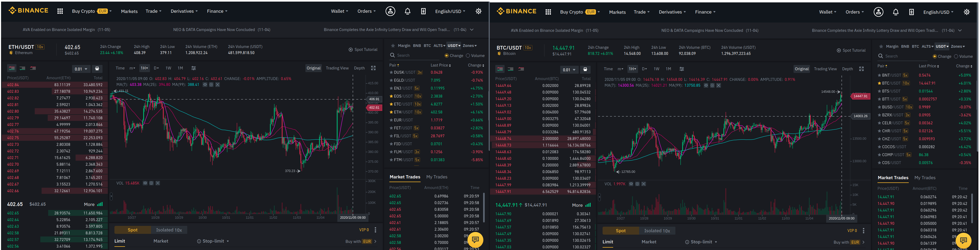Toggle MA visibility eye on BTC/USDT chart
This screenshot has height=250, width=980.
coord(706,85)
